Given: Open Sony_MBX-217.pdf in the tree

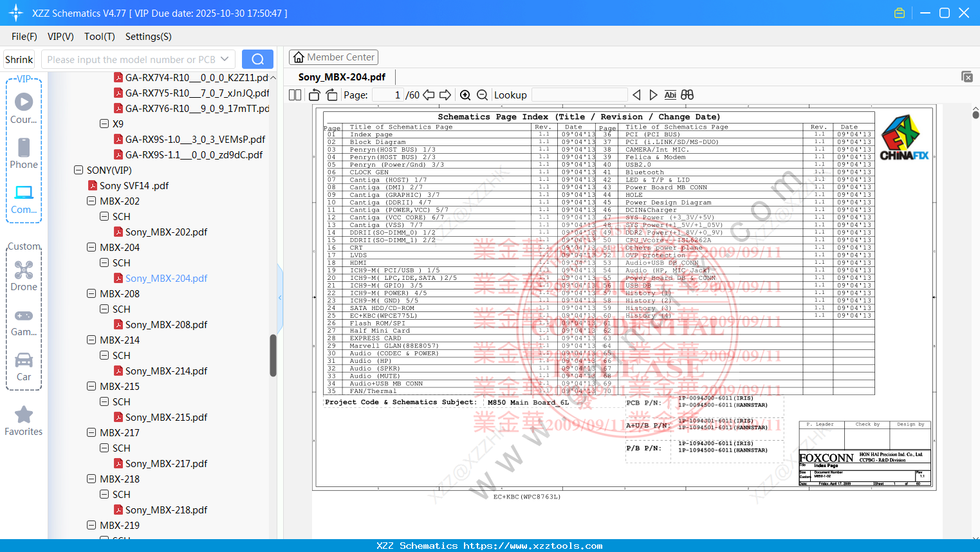Looking at the screenshot, I should point(166,463).
